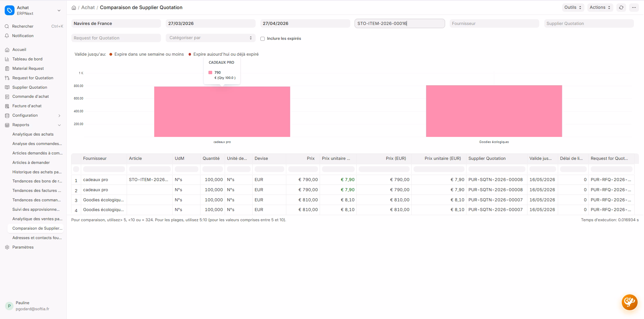
Task: Click the Configuration database icon
Action: (x=7, y=115)
